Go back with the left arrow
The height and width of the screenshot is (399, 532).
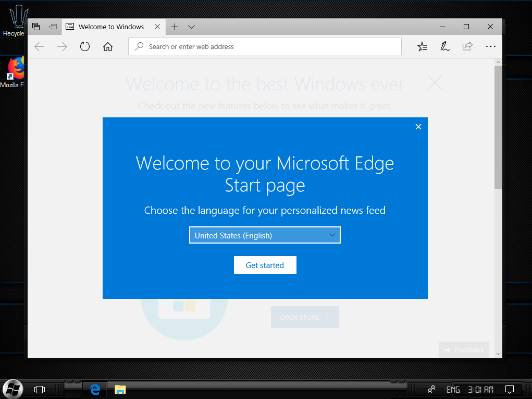pos(40,46)
